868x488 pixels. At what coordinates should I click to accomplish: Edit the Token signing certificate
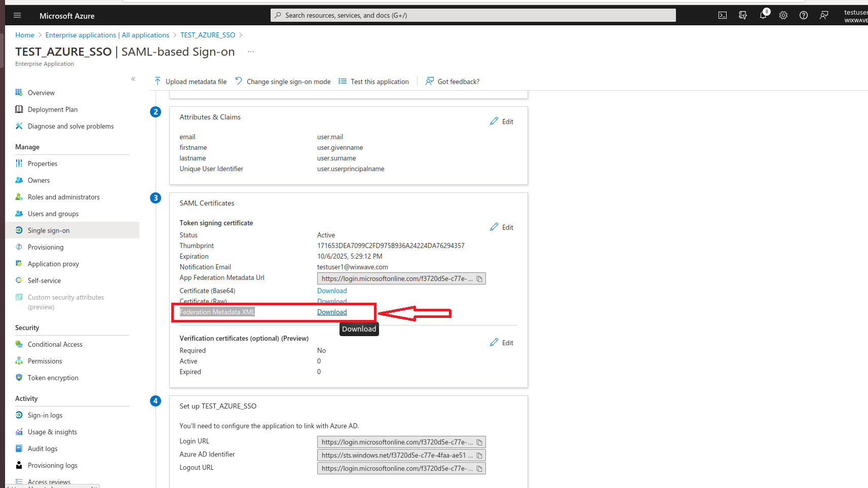click(502, 227)
